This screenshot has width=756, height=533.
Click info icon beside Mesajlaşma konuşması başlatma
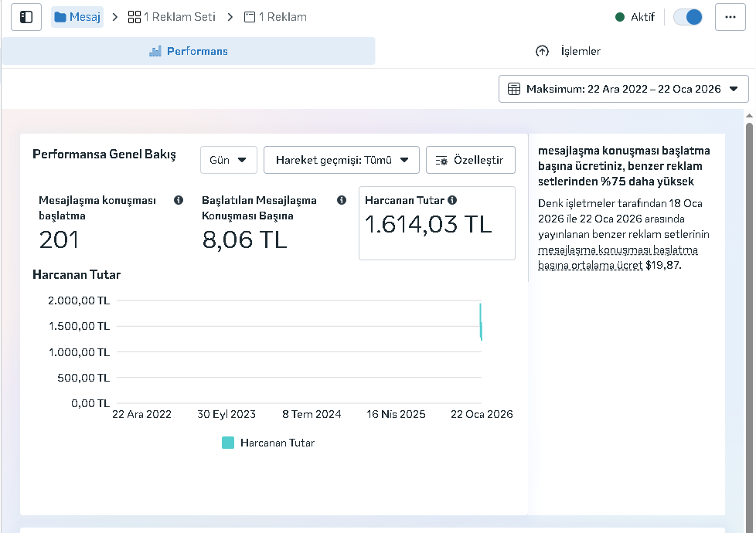coord(179,200)
